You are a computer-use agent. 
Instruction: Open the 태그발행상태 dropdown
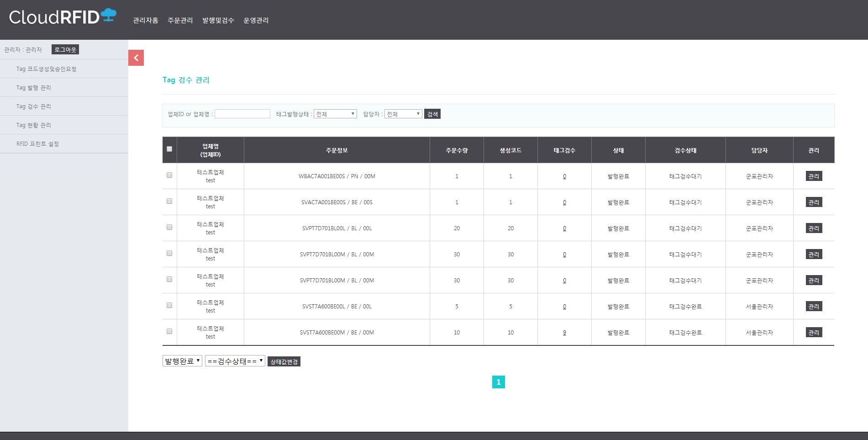335,114
